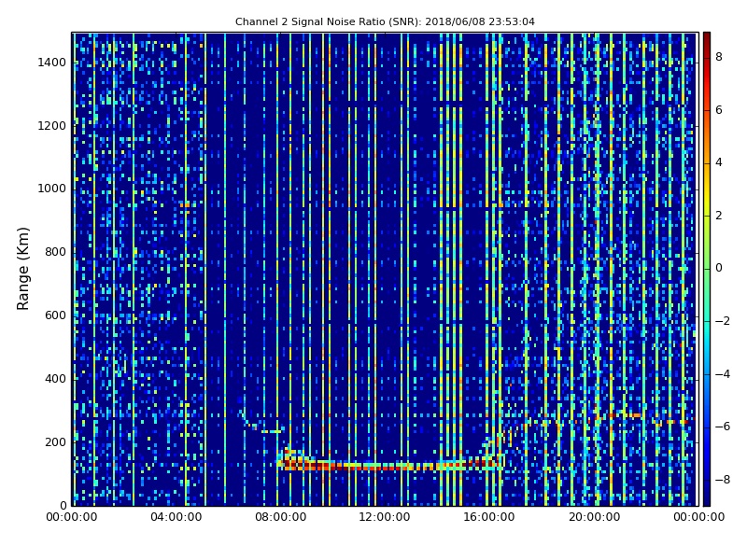Click colorbar label 8
Image resolution: width=747 pixels, height=560 pixels.
719,57
